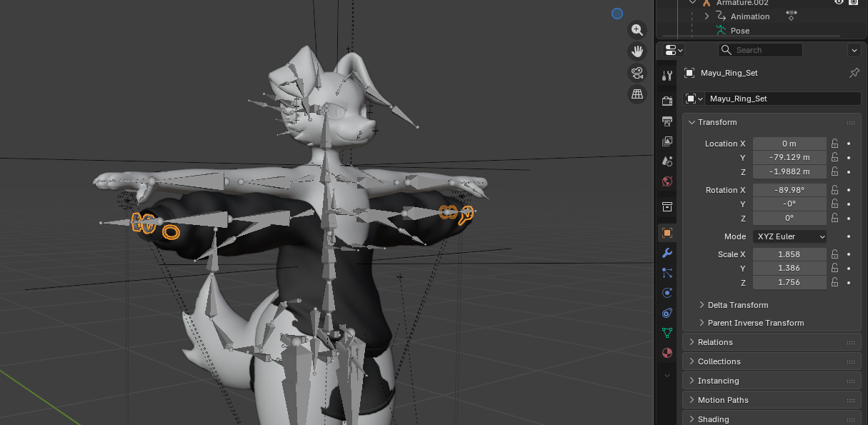Screen dimensions: 868x425
Task: Click the Rotation Z value field
Action: 789,219
